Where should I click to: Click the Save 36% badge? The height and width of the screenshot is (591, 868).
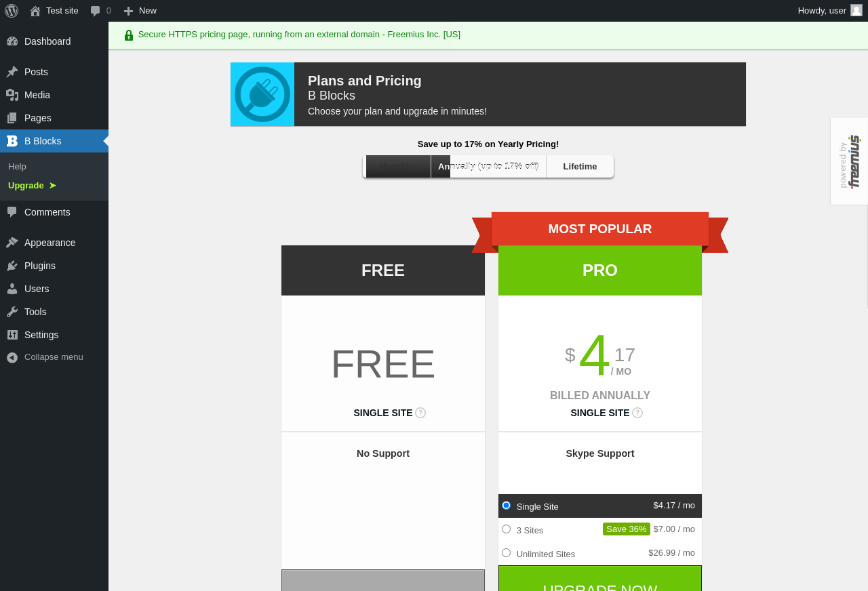627,529
